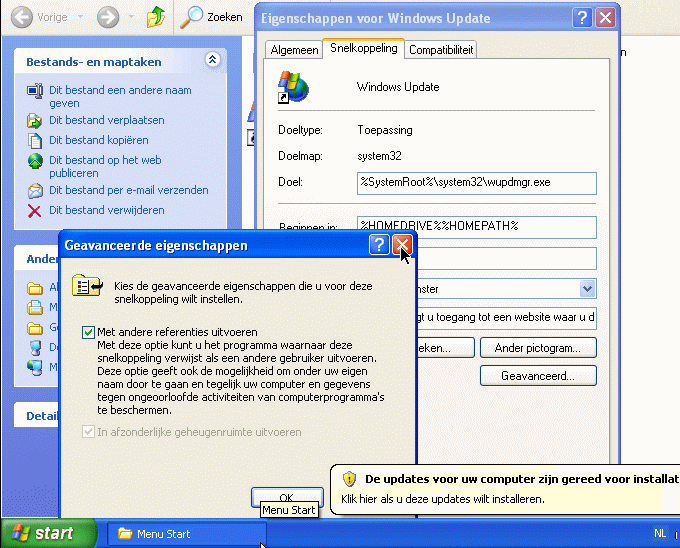Click Dit bestand verwijderen link
Viewport: 680px width, 548px height.
tap(107, 210)
